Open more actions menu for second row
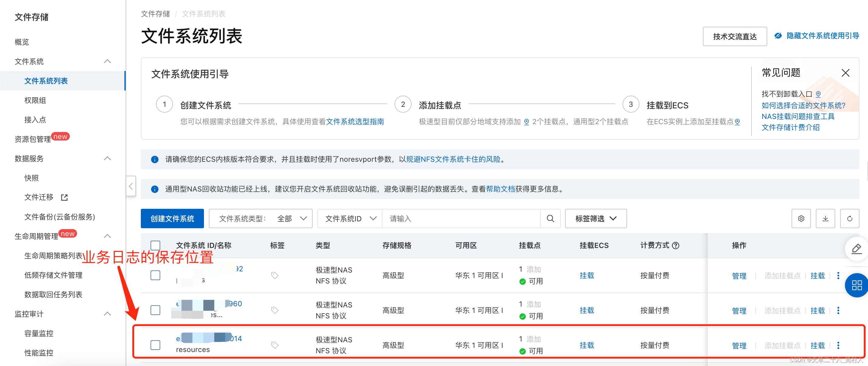Image resolution: width=868 pixels, height=366 pixels. coord(838,310)
